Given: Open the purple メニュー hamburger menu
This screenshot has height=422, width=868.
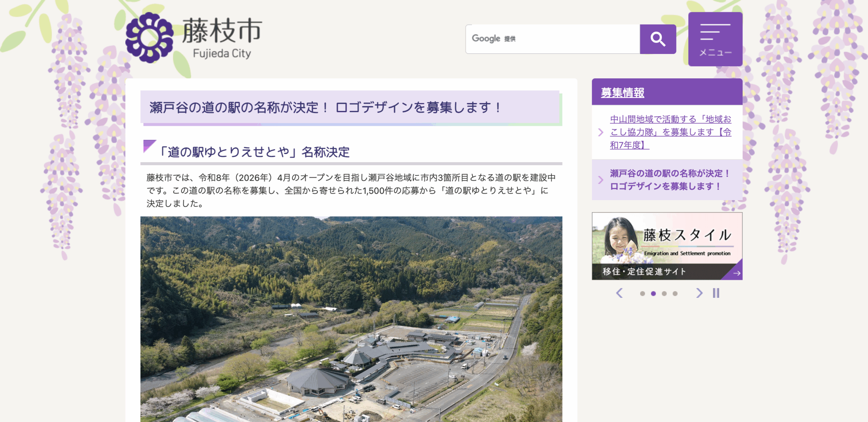Looking at the screenshot, I should coord(715,39).
